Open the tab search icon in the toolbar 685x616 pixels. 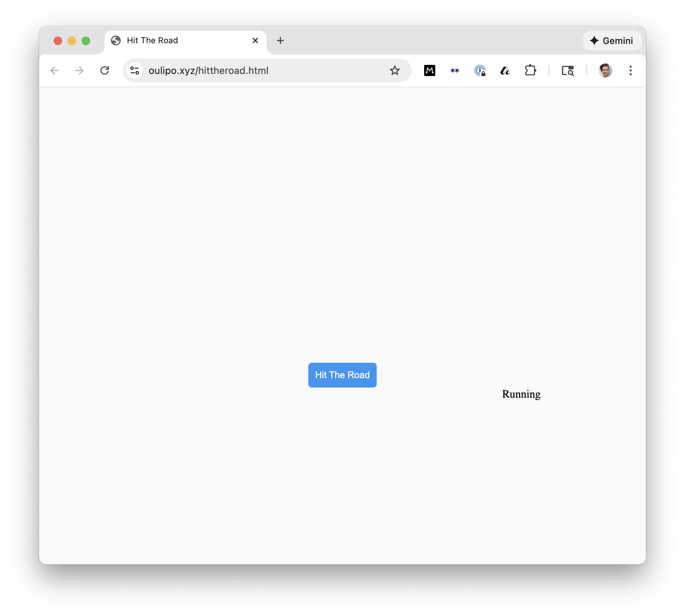tap(567, 71)
